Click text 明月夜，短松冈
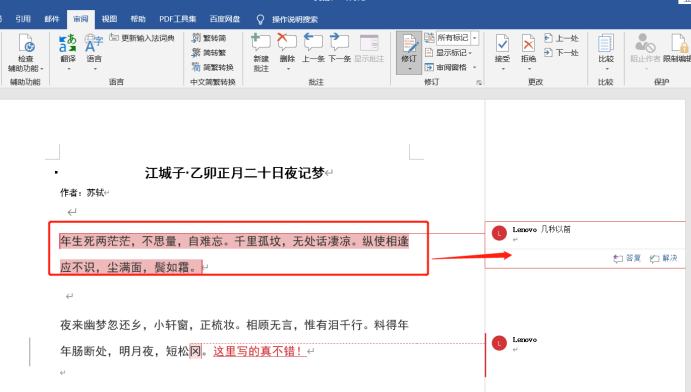691x392 pixels. click(160, 351)
